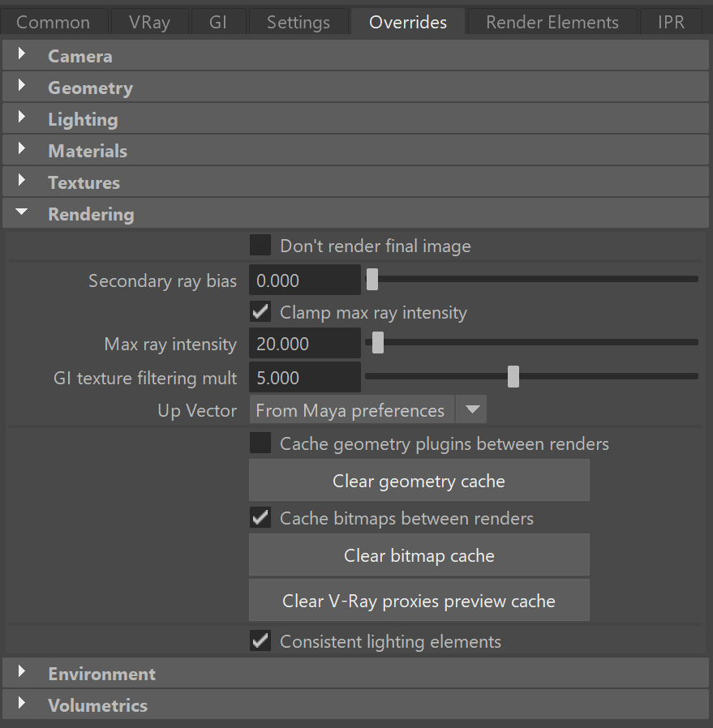
Task: Enable Don't render final image checkbox
Action: tap(260, 245)
